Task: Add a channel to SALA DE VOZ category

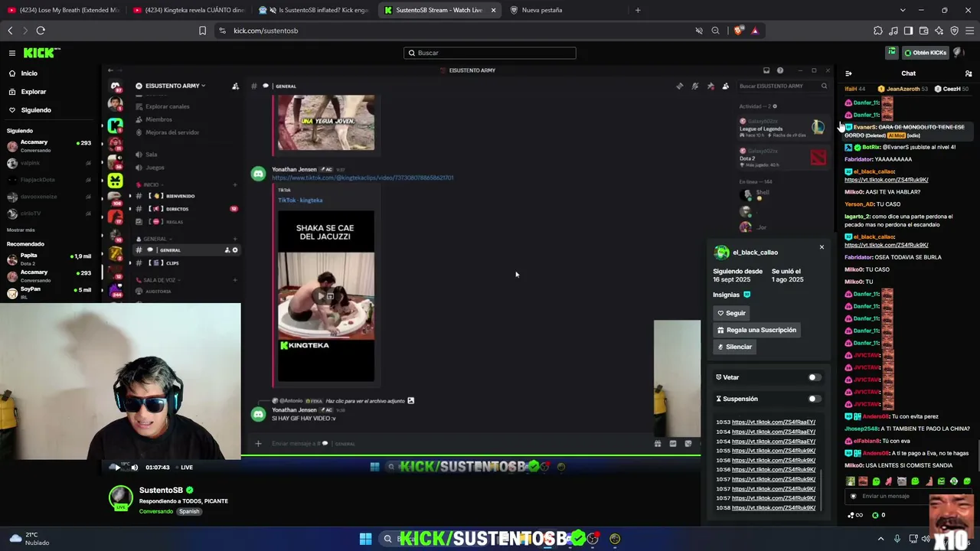Action: (235, 280)
